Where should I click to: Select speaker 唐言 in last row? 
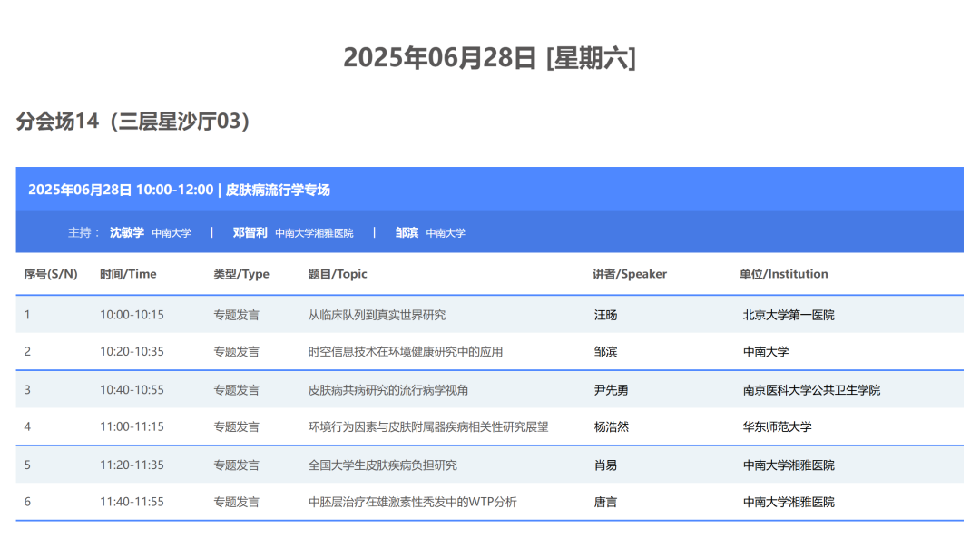pyautogui.click(x=603, y=502)
